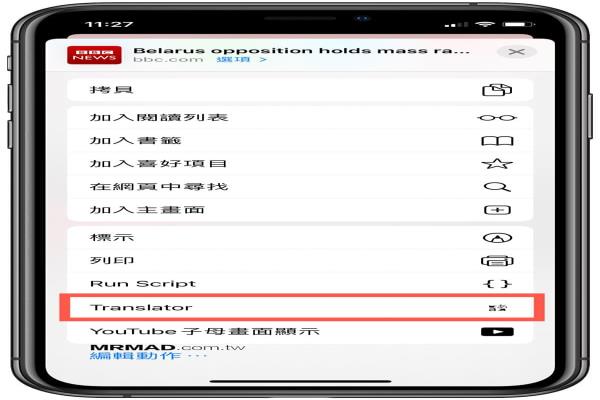Tap the cellular signal bars icon
600x400 pixels.
tap(456, 24)
